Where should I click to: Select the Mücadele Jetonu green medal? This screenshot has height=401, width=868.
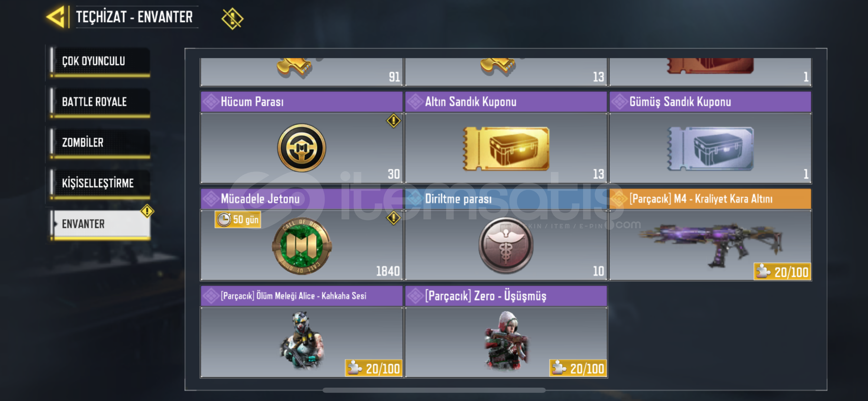pos(302,246)
